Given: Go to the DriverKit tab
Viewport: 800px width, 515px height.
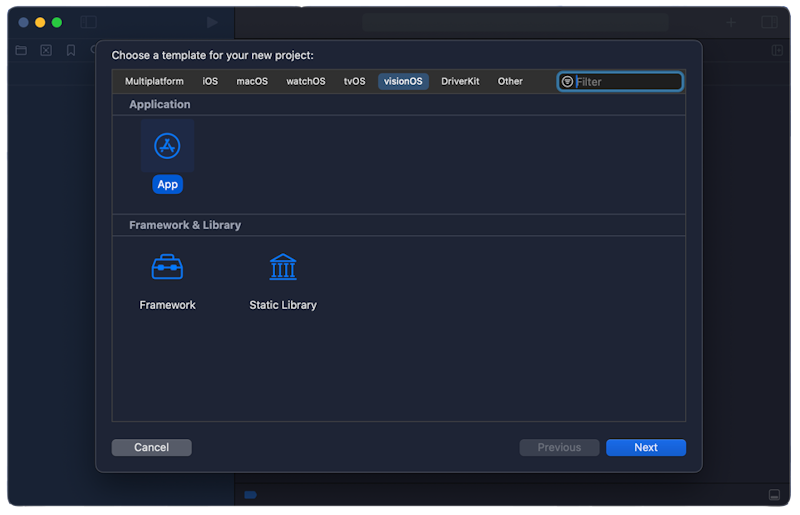Looking at the screenshot, I should click(x=460, y=82).
